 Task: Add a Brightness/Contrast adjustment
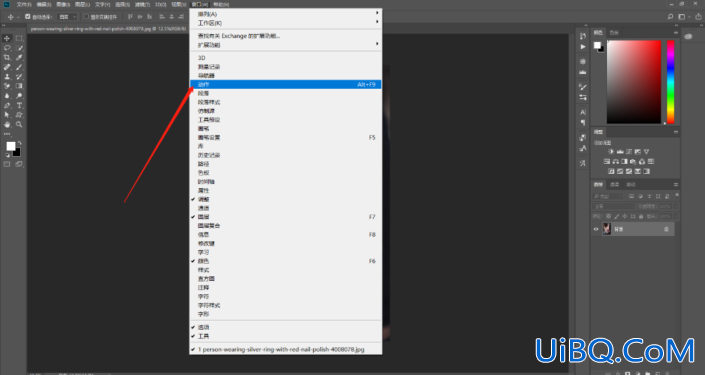611,152
